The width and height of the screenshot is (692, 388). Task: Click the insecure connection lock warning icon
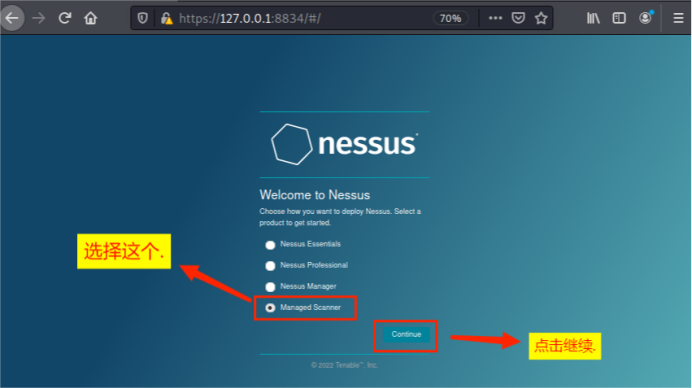166,18
